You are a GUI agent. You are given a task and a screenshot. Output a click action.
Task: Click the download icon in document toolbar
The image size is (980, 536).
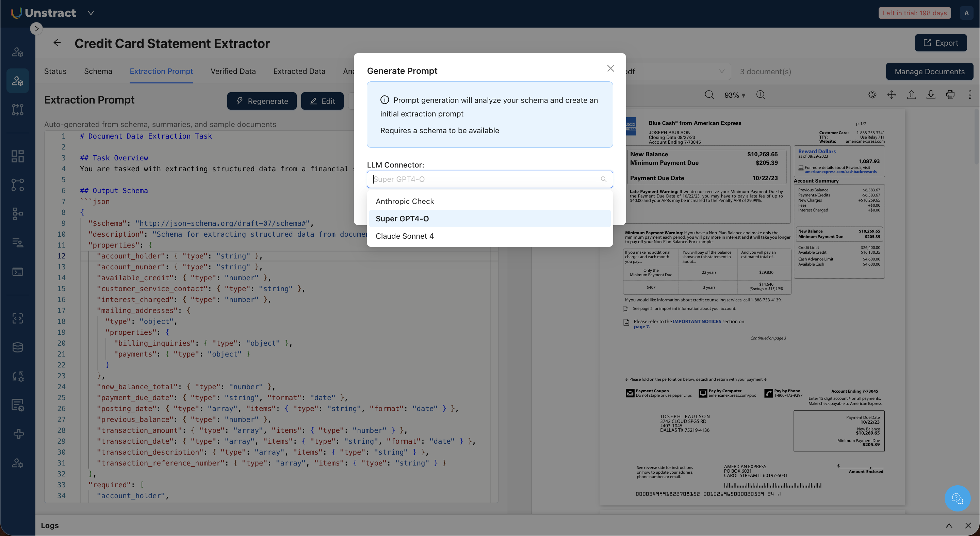point(931,95)
